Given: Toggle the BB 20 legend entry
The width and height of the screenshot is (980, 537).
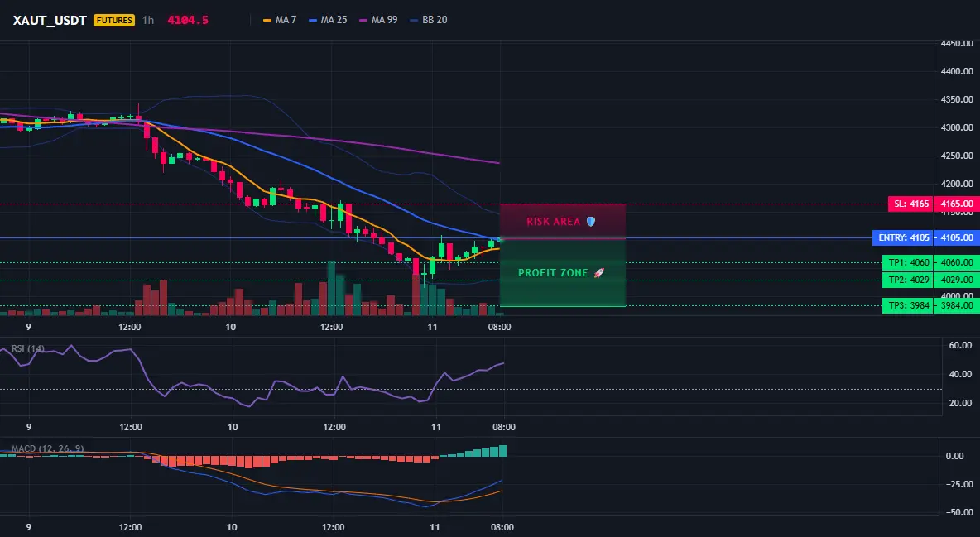Looking at the screenshot, I should coord(429,20).
